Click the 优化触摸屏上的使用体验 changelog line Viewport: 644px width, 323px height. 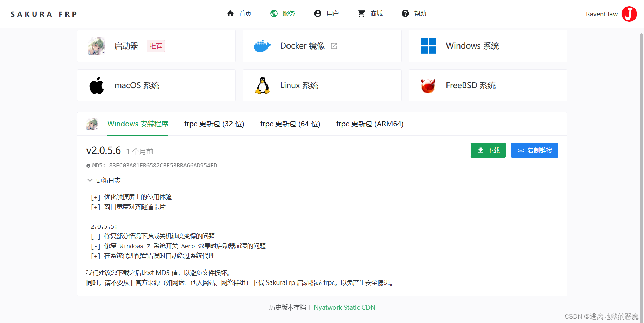(131, 197)
